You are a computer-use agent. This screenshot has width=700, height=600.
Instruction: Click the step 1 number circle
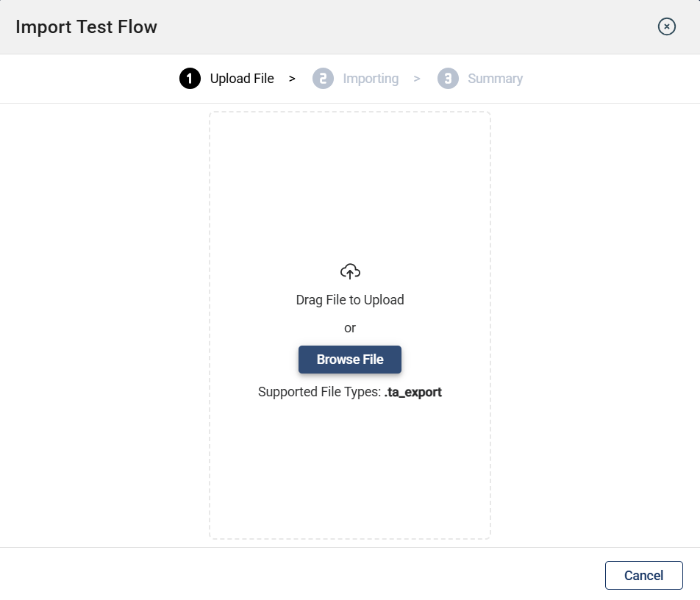point(190,79)
